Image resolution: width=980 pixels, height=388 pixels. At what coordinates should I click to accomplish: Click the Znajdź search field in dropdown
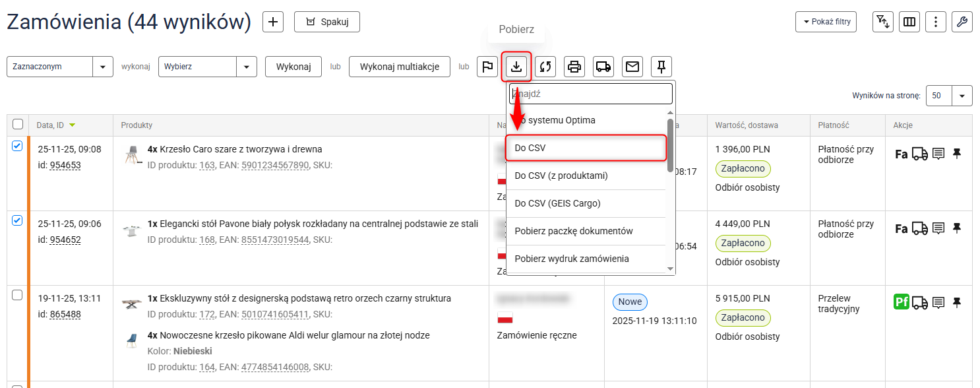pos(591,94)
